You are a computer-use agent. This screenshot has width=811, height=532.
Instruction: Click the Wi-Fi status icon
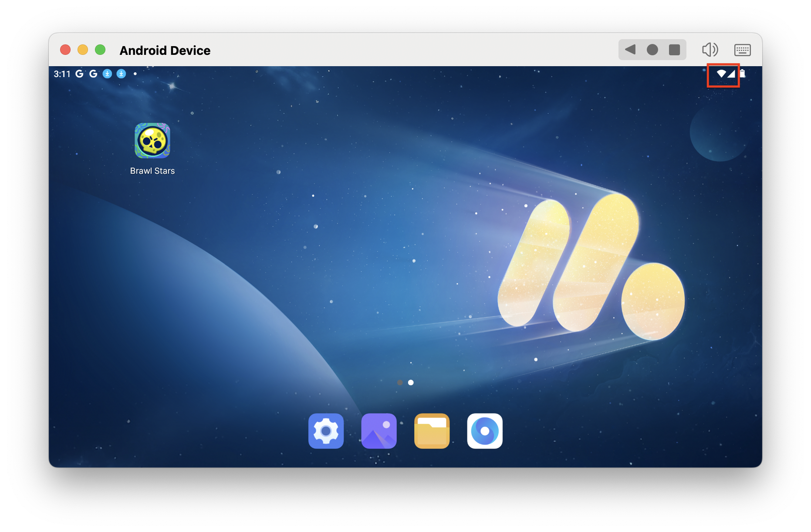click(721, 74)
